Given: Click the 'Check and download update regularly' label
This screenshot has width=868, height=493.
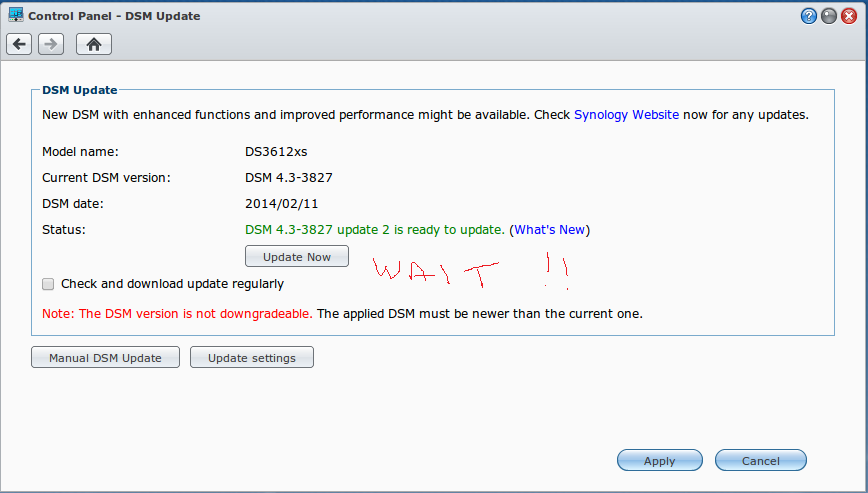Looking at the screenshot, I should tap(172, 284).
